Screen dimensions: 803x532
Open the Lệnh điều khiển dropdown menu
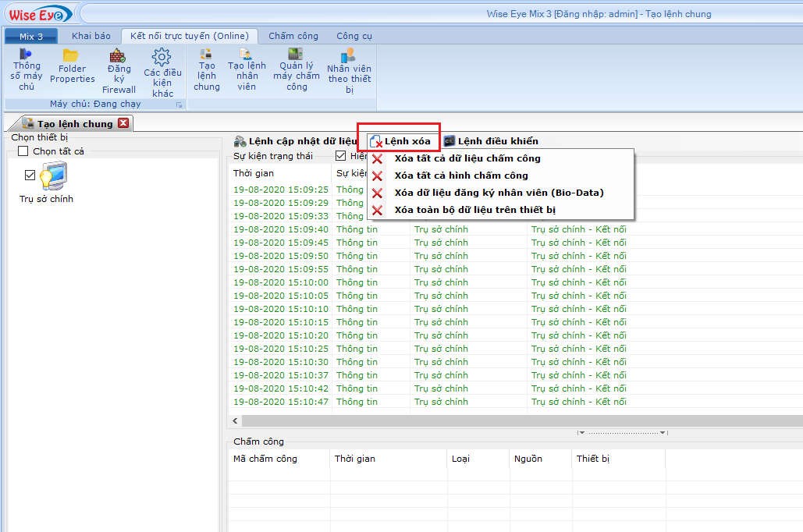[x=491, y=141]
